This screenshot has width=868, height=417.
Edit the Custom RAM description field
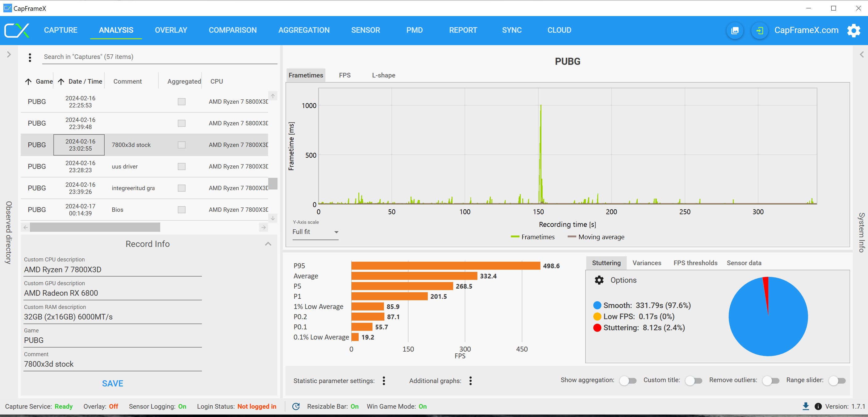[x=113, y=317]
